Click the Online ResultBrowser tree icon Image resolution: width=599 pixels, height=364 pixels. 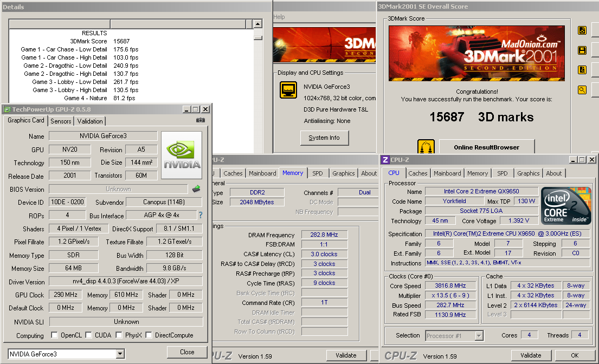pyautogui.click(x=426, y=146)
